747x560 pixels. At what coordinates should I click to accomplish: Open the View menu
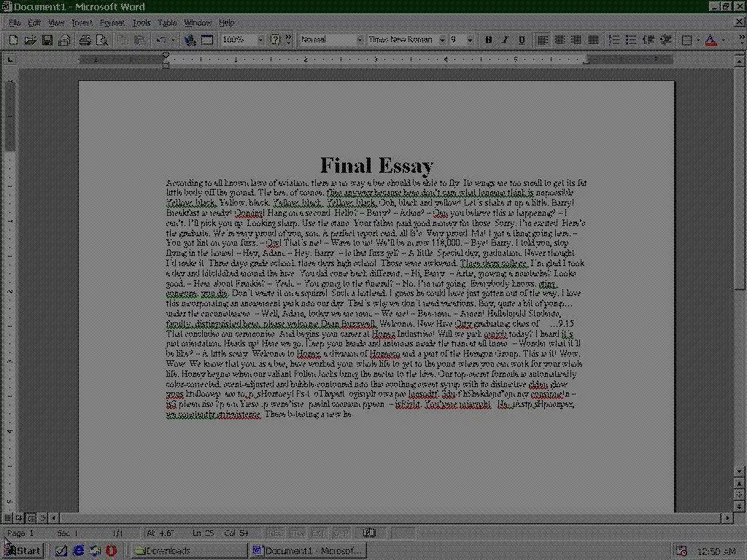point(55,23)
